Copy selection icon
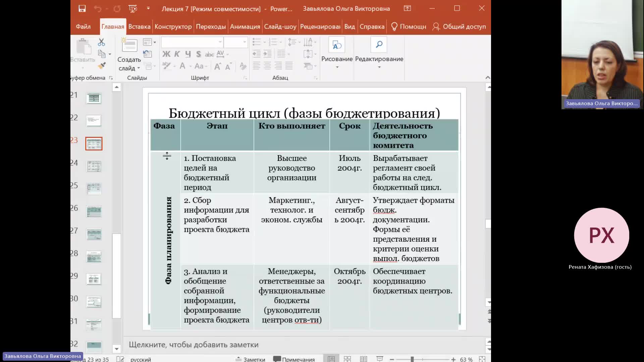 (x=102, y=54)
